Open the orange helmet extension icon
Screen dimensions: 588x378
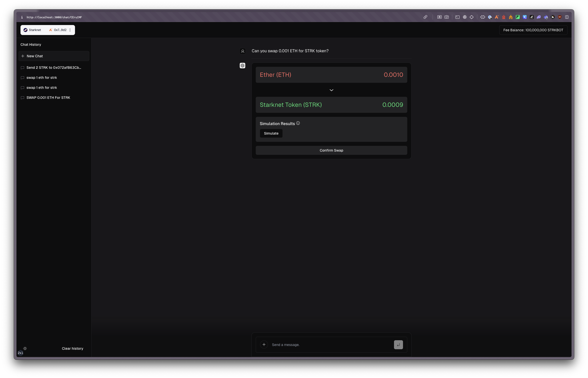(510, 17)
